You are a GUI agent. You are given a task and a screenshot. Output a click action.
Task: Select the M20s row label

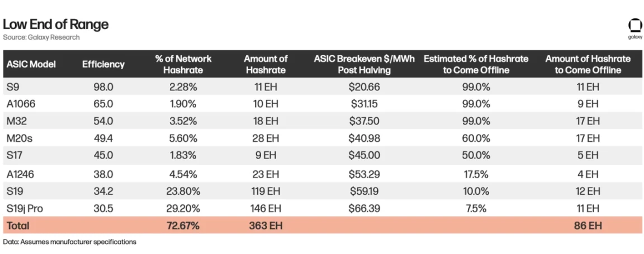click(x=18, y=138)
